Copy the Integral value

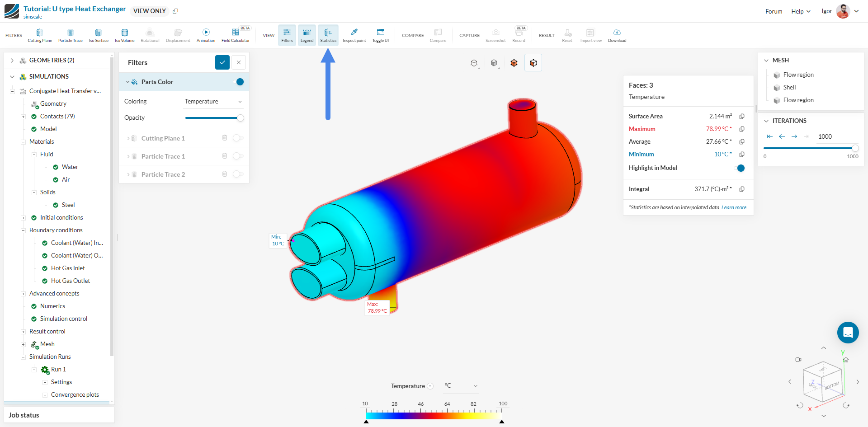[x=742, y=189]
